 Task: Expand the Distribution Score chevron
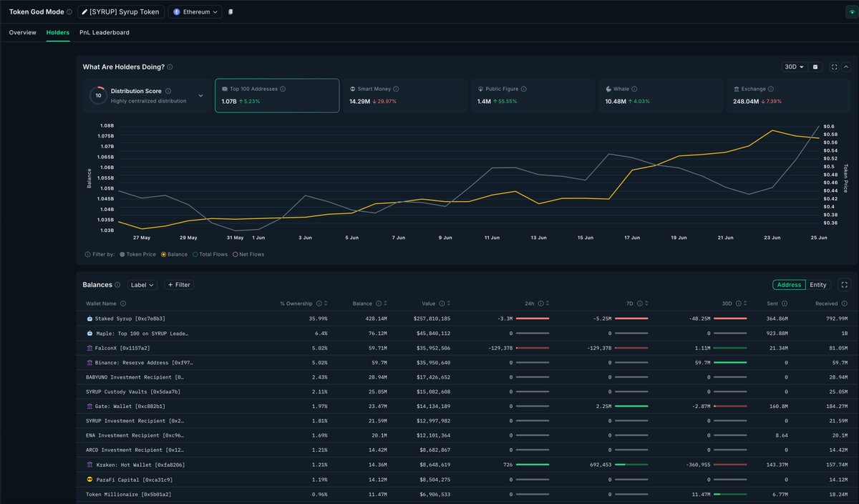pyautogui.click(x=200, y=95)
